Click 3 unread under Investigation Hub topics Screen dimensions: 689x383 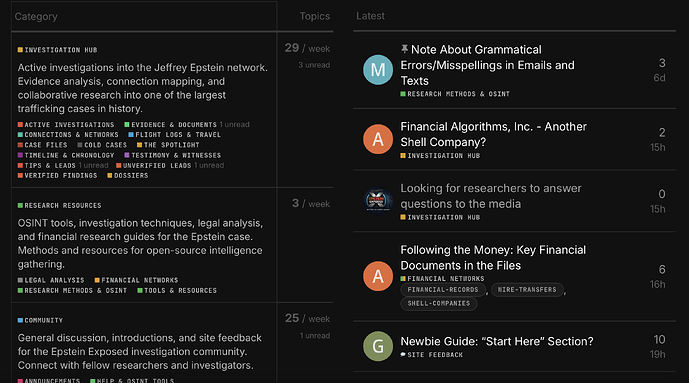pyautogui.click(x=314, y=65)
